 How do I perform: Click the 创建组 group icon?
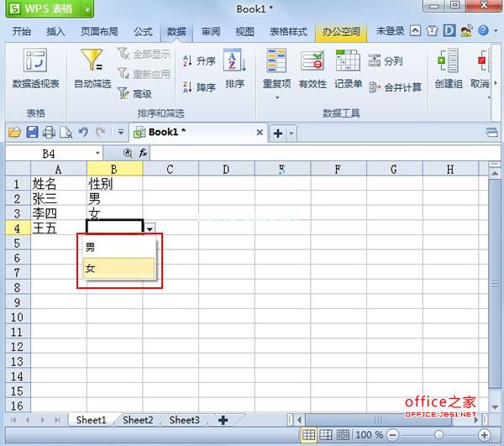tap(449, 69)
